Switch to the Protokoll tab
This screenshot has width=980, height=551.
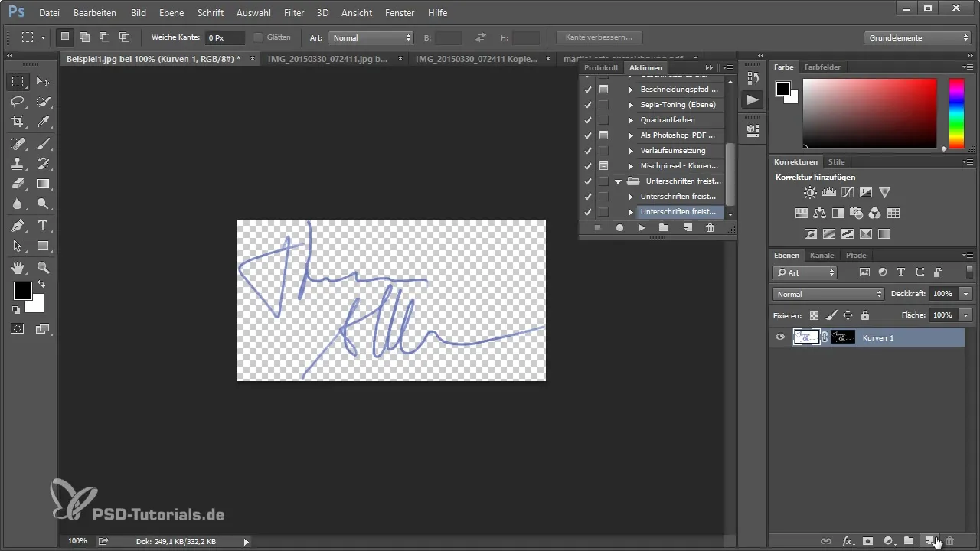(600, 68)
